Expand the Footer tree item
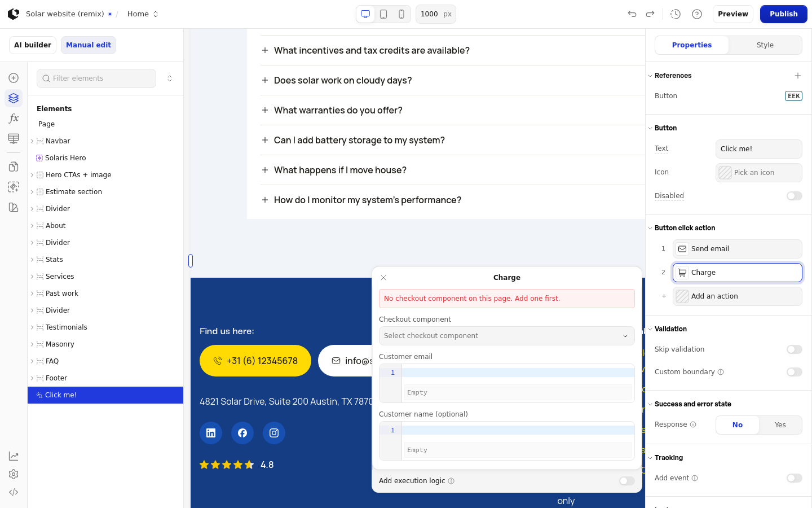 (x=32, y=378)
